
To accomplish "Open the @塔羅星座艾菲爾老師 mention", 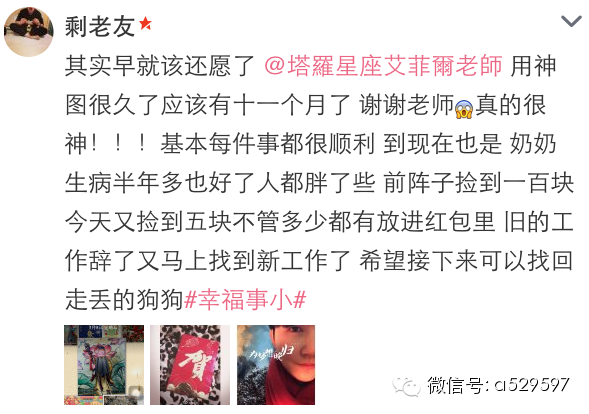I will pyautogui.click(x=383, y=66).
